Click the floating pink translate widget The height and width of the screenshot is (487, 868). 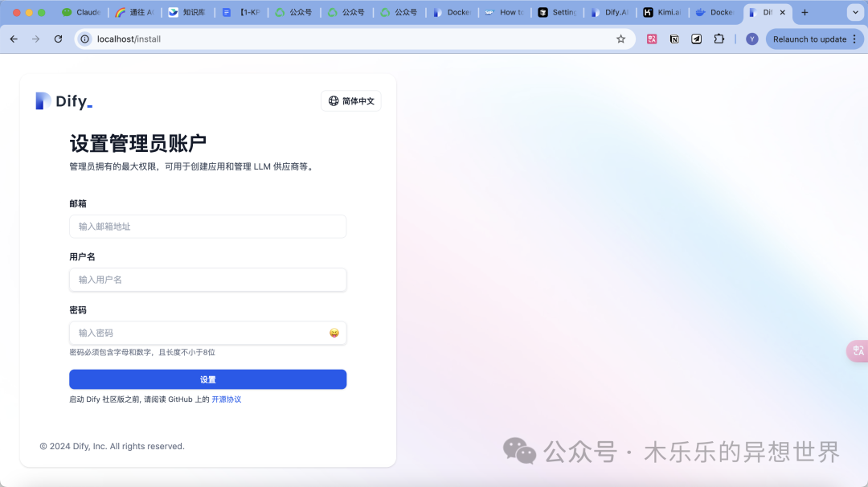(858, 351)
